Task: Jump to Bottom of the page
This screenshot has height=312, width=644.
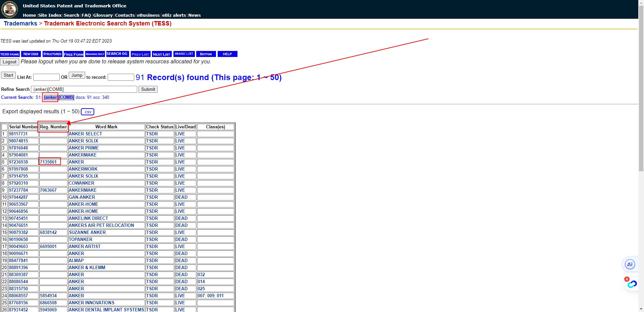Action: 206,54
